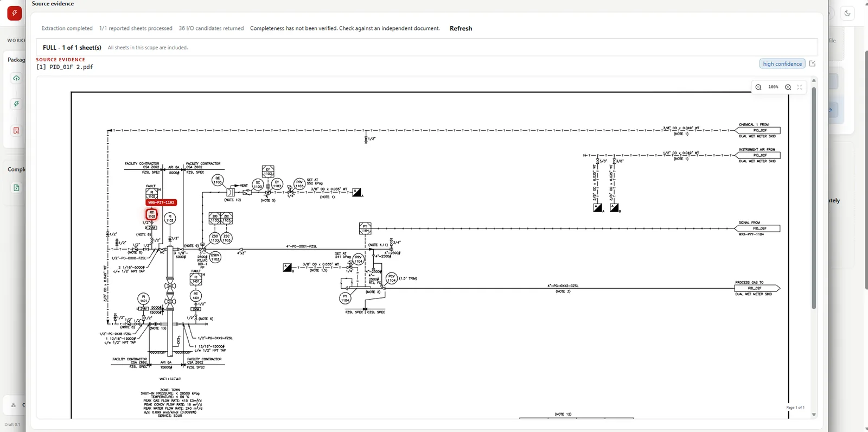Zoom in the PDF viewer
The height and width of the screenshot is (432, 868).
(x=788, y=87)
